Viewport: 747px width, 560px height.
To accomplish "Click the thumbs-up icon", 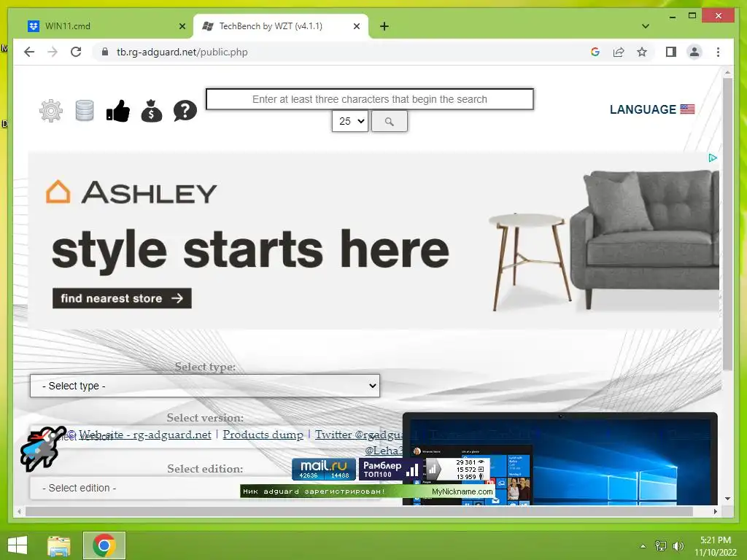I will pos(117,111).
